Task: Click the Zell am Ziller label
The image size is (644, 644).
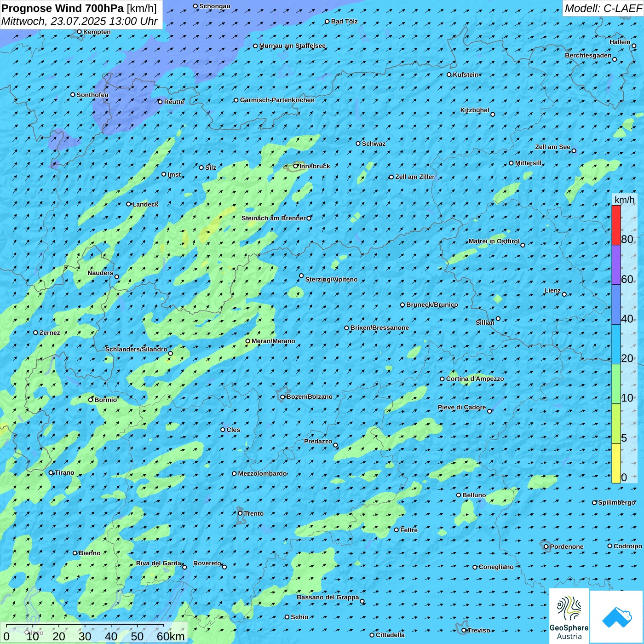Action: tap(415, 177)
